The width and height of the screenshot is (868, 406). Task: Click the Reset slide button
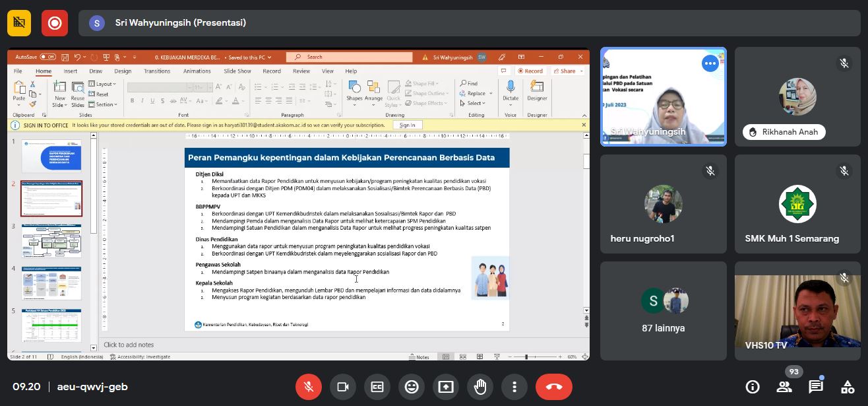tap(99, 94)
